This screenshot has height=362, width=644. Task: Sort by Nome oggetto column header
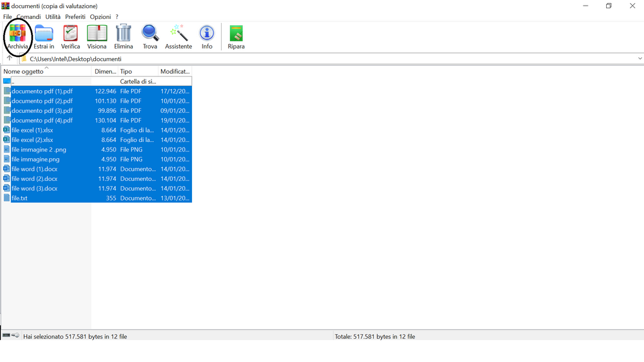coord(46,71)
